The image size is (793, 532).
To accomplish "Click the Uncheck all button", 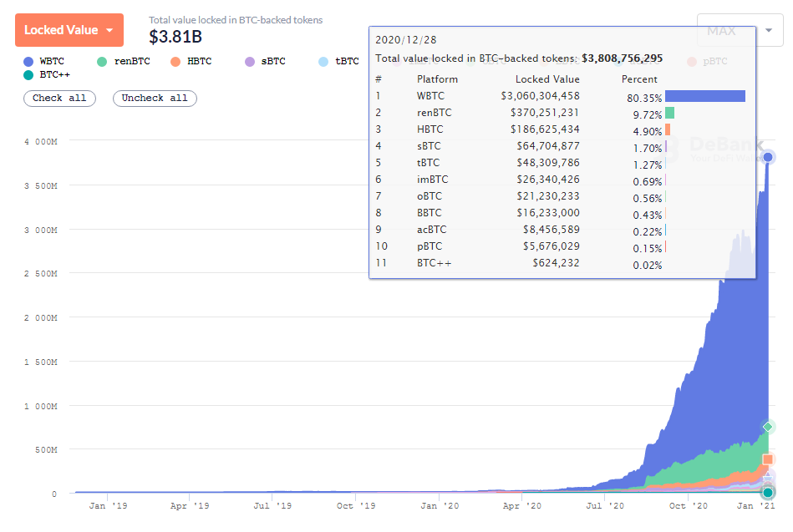I will click(x=155, y=98).
